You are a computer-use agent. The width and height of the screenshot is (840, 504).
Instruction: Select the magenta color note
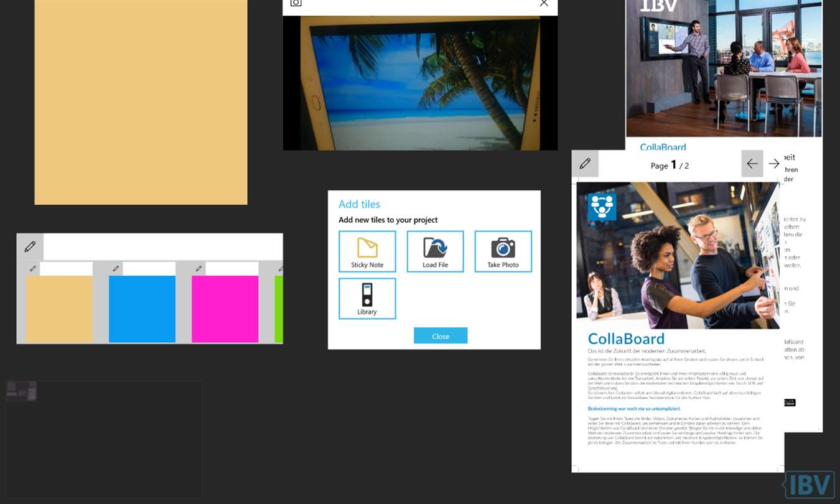225,309
